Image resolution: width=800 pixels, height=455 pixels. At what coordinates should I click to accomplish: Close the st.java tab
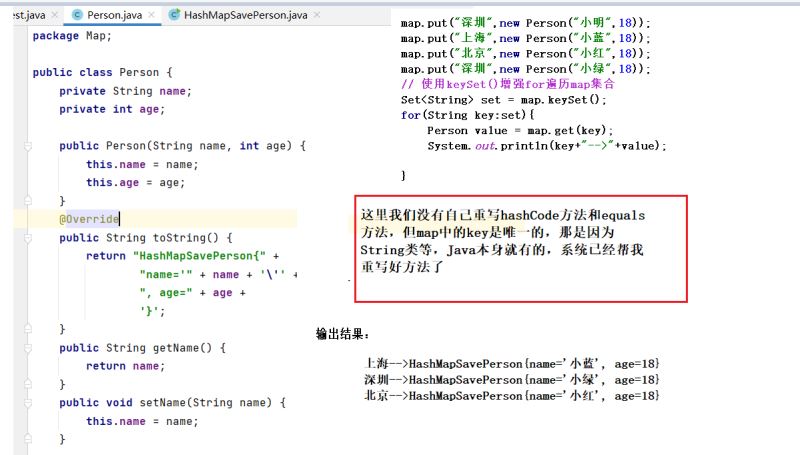55,15
